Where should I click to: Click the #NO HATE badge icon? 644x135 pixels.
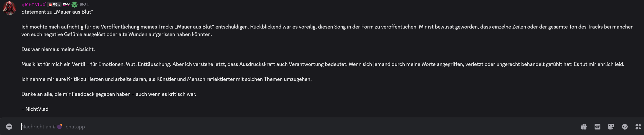(66, 5)
